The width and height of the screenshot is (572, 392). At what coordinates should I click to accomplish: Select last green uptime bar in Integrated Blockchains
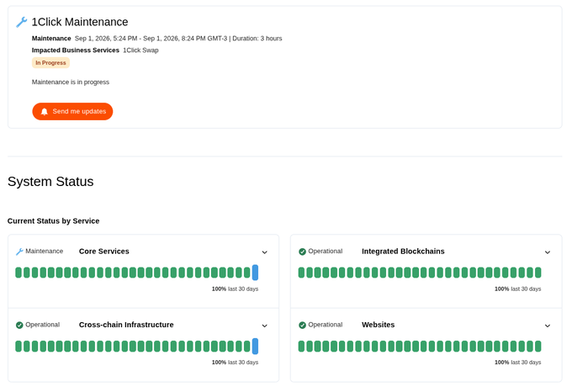pyautogui.click(x=538, y=273)
